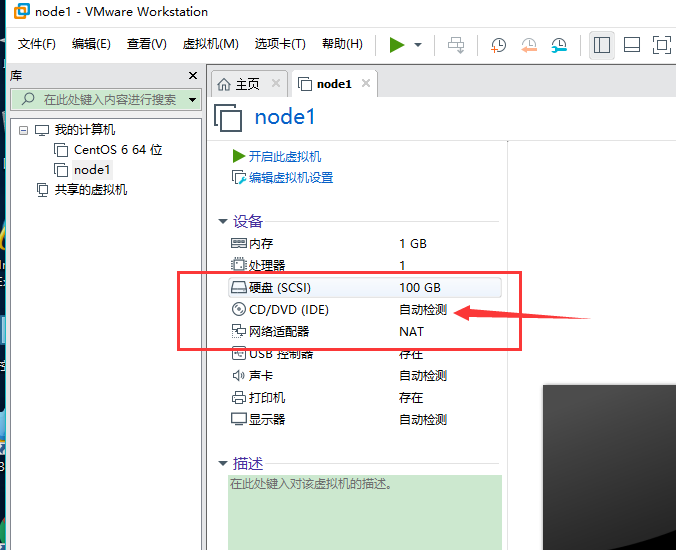This screenshot has width=676, height=550.
Task: Select 我的计算机 in the library tree
Action: (84, 130)
